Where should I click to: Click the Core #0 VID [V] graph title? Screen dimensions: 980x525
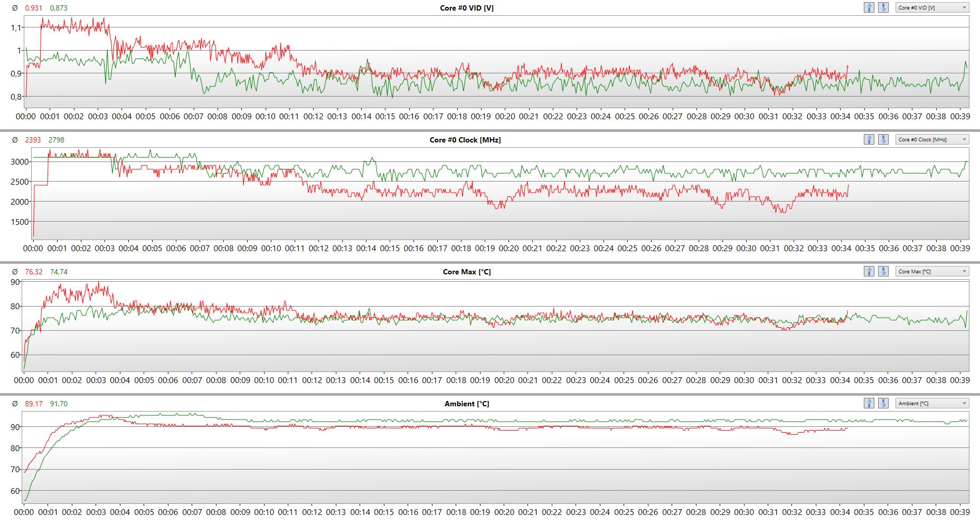(x=467, y=8)
